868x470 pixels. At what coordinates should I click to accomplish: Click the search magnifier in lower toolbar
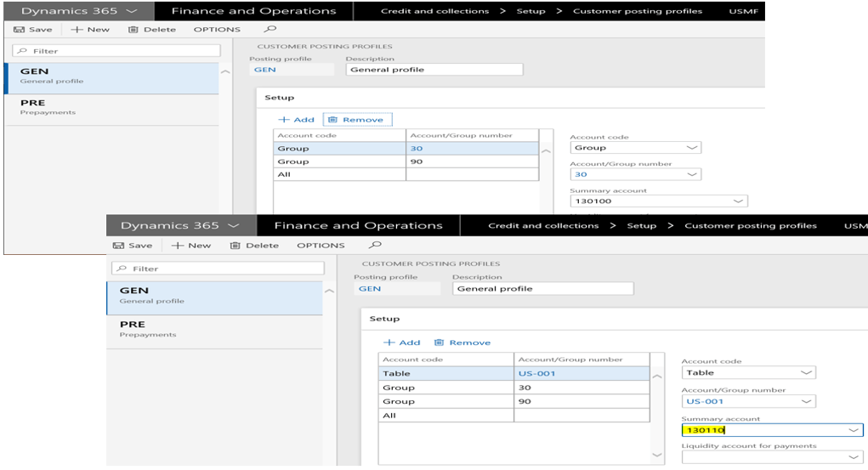coord(364,245)
